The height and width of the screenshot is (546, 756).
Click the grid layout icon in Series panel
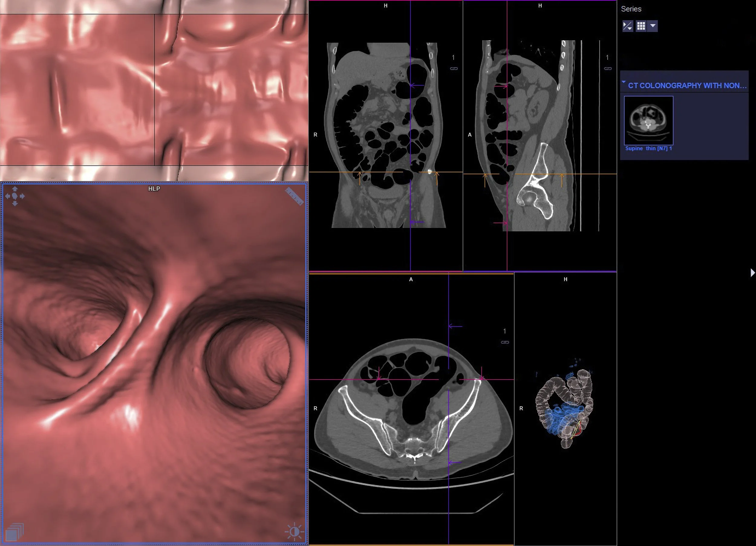(x=641, y=26)
